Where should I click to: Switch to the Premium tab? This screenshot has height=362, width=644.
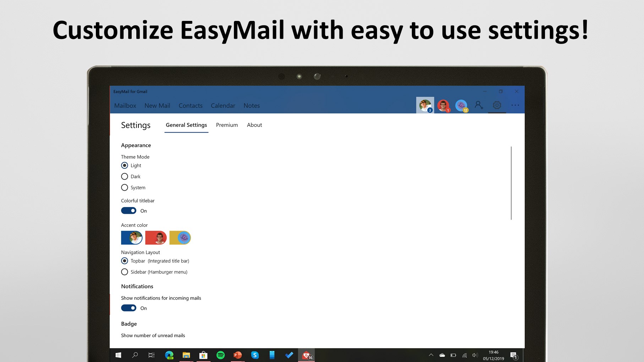pos(227,125)
